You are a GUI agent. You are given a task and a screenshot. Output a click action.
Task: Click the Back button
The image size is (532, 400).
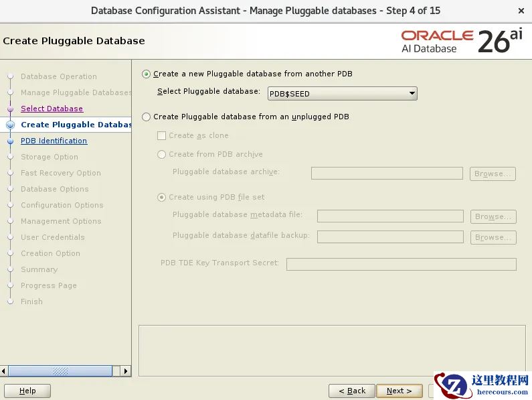tap(352, 391)
